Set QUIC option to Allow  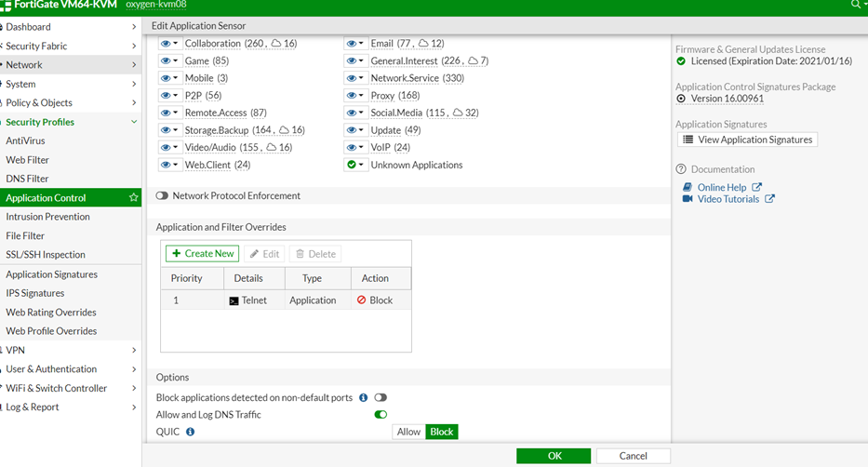coord(408,432)
